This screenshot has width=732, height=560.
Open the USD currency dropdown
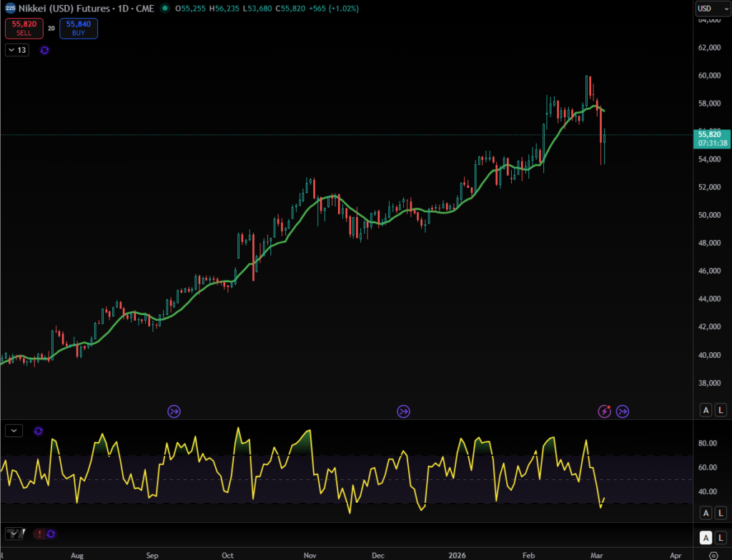712,9
